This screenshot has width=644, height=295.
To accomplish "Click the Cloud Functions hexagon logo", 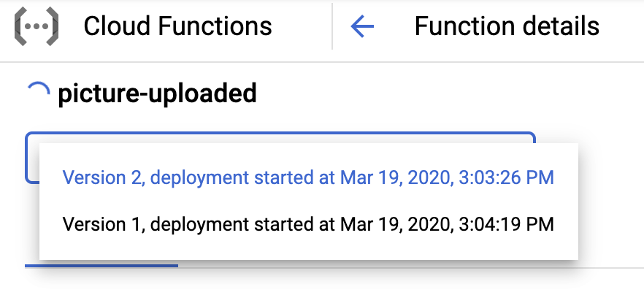I will (36, 27).
